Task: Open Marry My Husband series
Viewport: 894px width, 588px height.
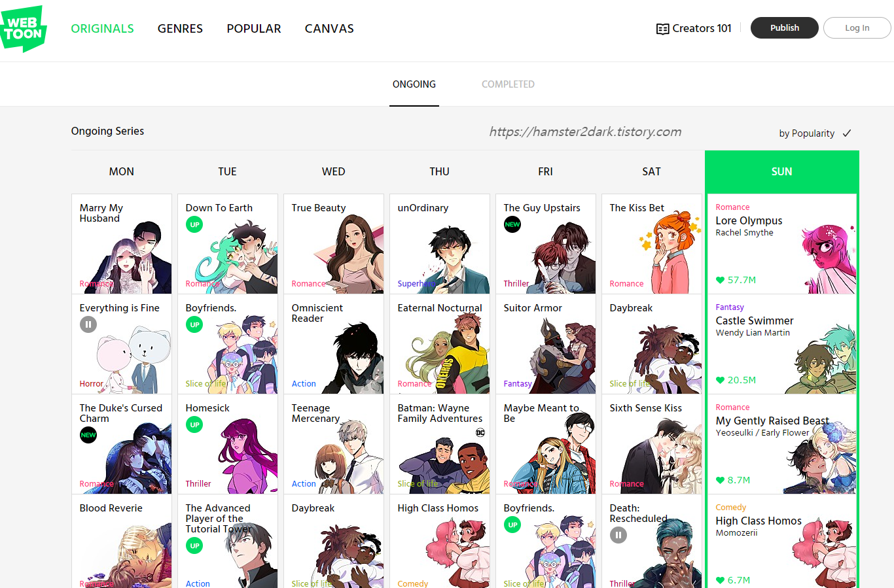Action: [122, 244]
